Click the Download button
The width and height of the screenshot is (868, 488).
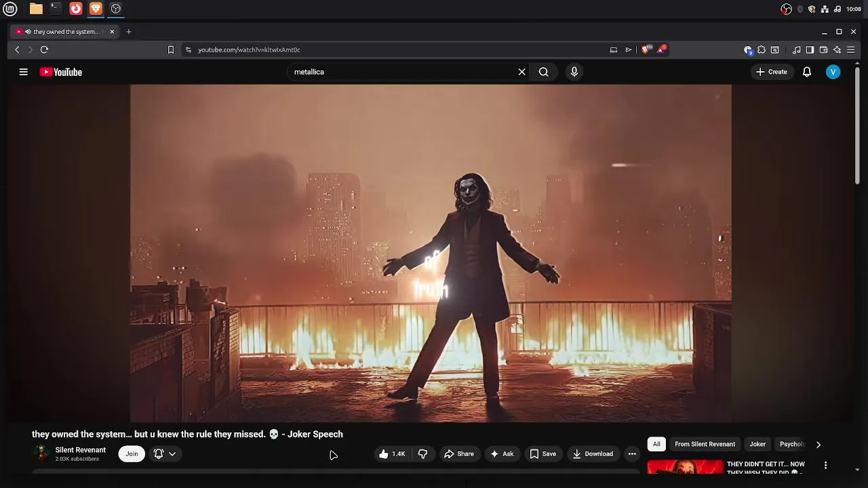pyautogui.click(x=593, y=454)
